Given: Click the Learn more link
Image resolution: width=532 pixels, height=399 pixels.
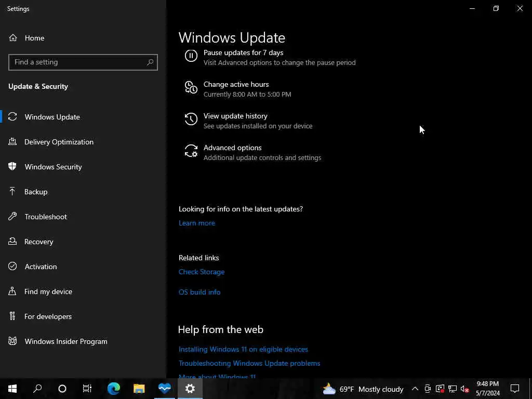Looking at the screenshot, I should pyautogui.click(x=197, y=223).
